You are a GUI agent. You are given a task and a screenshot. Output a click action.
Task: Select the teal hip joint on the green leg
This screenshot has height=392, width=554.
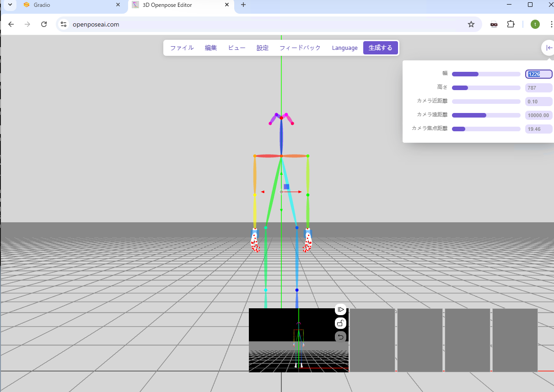[266, 227]
